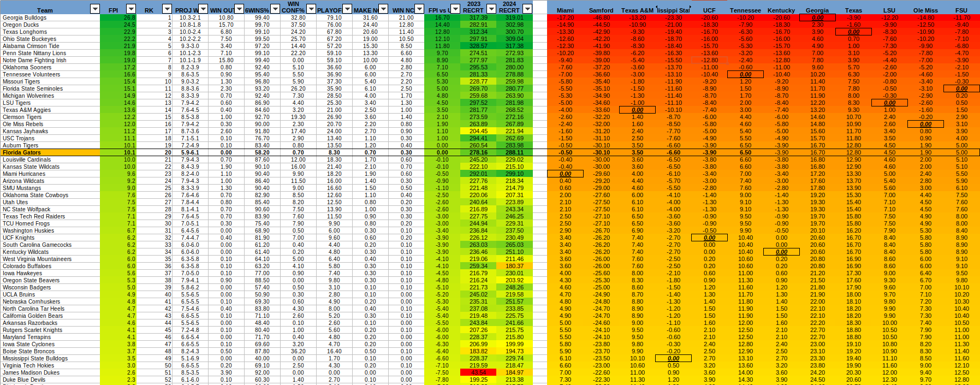Select Alabama's 2023 recruiting value 328.57
The height and width of the screenshot is (385, 980).
[478, 46]
